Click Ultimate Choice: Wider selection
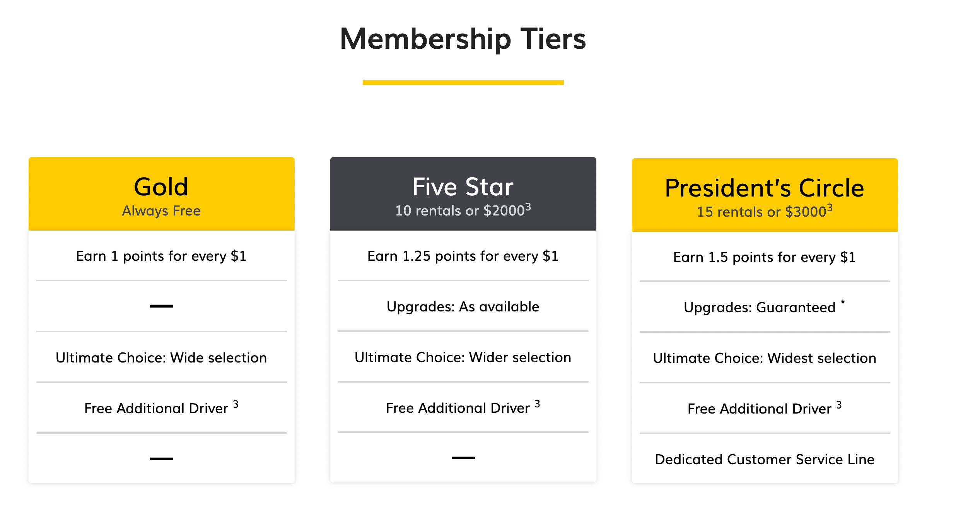Viewport: 980px width, 530px height. (x=463, y=357)
